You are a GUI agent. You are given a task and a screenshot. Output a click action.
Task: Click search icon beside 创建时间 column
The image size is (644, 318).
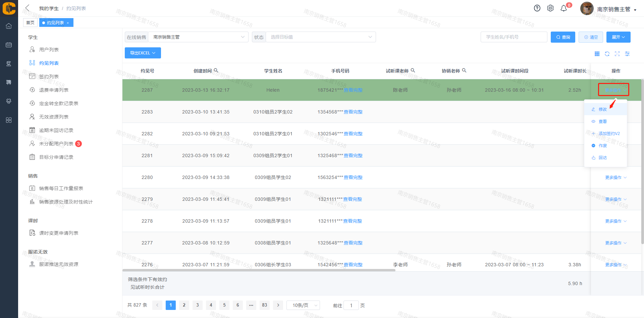(x=216, y=71)
